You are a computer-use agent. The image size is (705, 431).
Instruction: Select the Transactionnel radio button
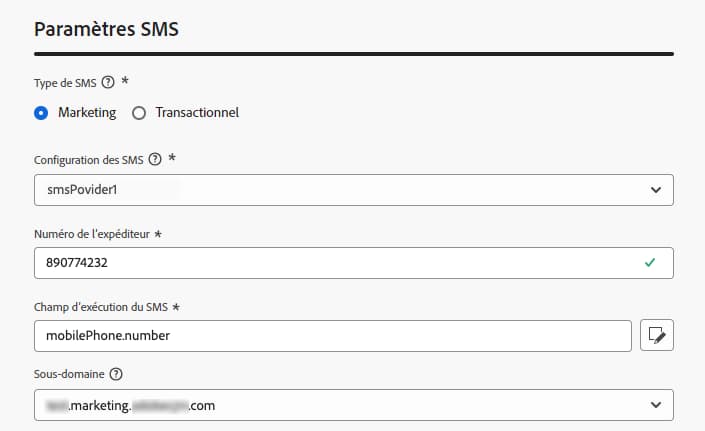point(140,112)
